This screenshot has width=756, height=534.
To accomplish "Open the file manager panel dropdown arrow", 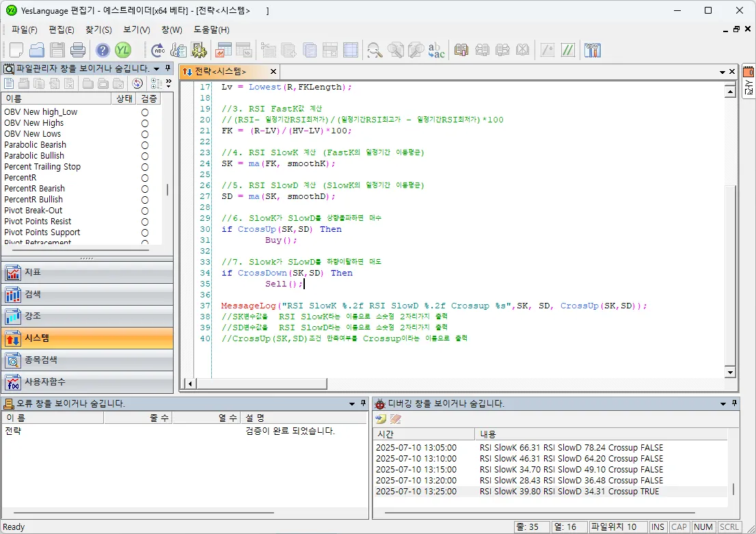I will pyautogui.click(x=157, y=69).
